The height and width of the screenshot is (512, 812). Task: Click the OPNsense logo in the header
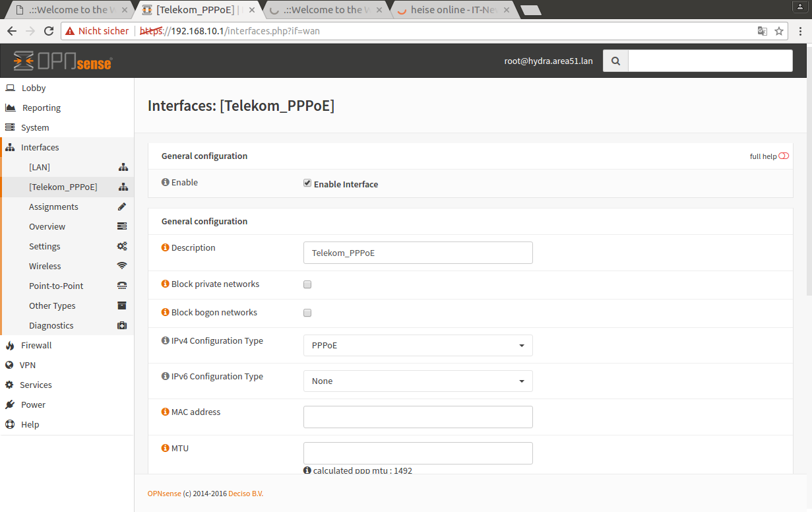point(63,61)
